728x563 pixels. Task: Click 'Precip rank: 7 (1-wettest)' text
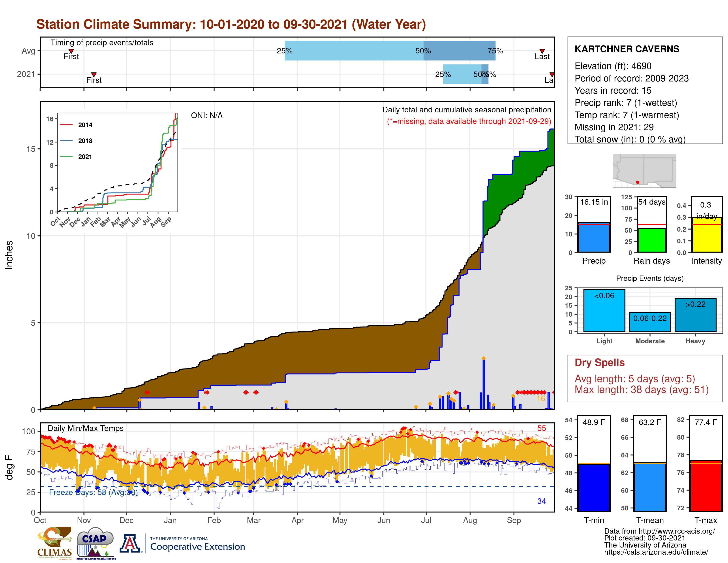(x=626, y=103)
